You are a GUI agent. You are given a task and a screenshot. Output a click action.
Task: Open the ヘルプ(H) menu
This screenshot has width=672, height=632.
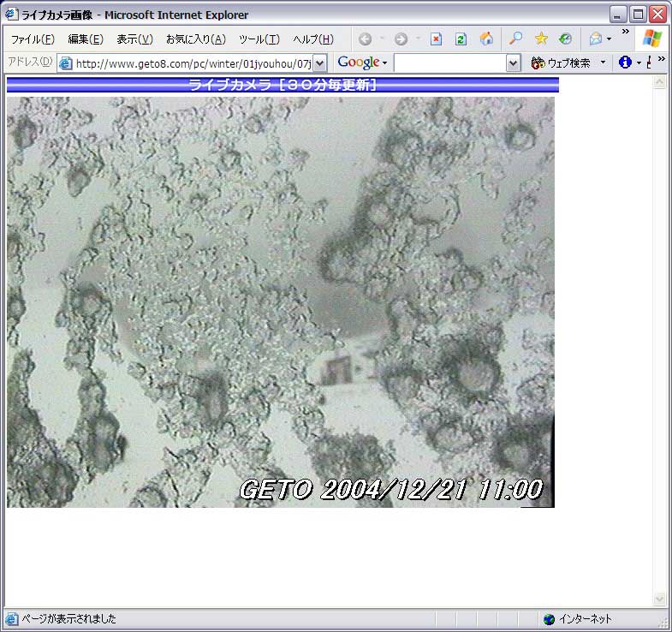point(313,39)
